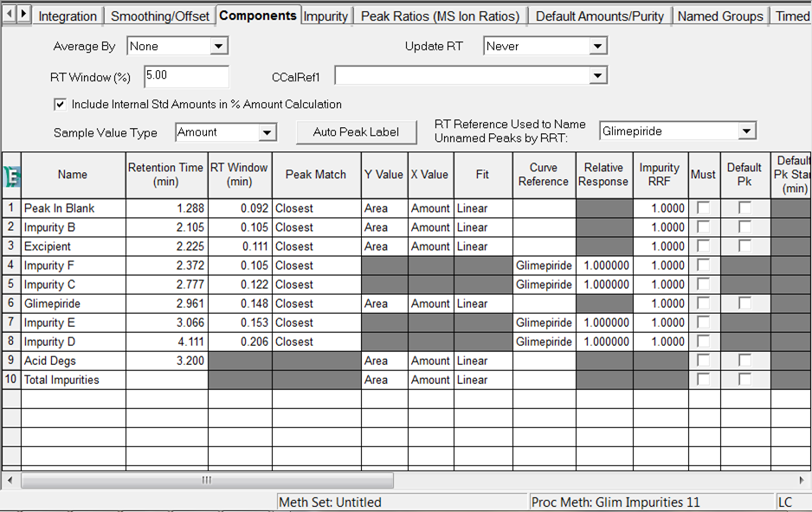Screen dimensions: 812x512
Task: Expand the CCalRef1 dropdown
Action: pos(598,76)
